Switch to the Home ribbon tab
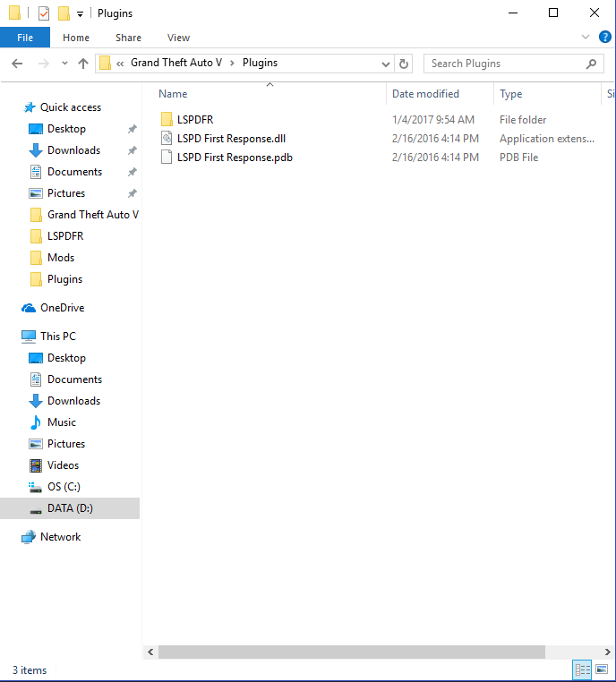This screenshot has width=616, height=682. pyautogui.click(x=76, y=38)
